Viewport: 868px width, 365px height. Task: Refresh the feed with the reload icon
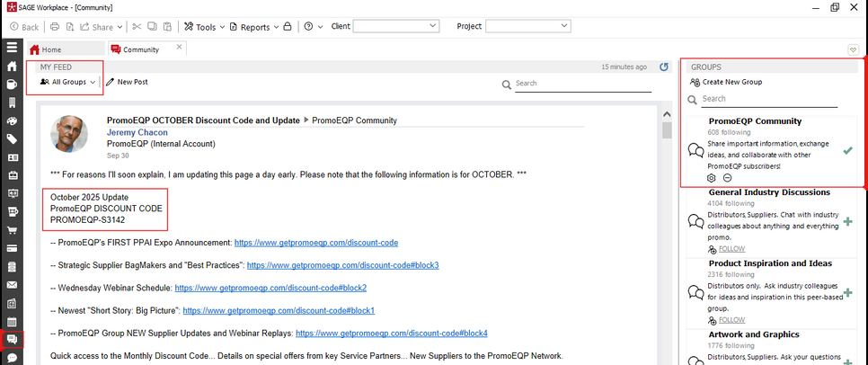click(x=664, y=67)
